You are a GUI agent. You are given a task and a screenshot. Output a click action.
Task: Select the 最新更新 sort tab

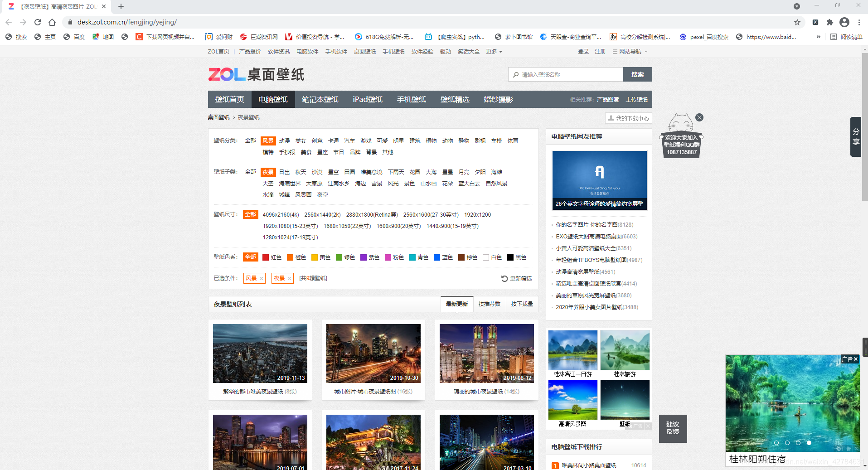(457, 304)
